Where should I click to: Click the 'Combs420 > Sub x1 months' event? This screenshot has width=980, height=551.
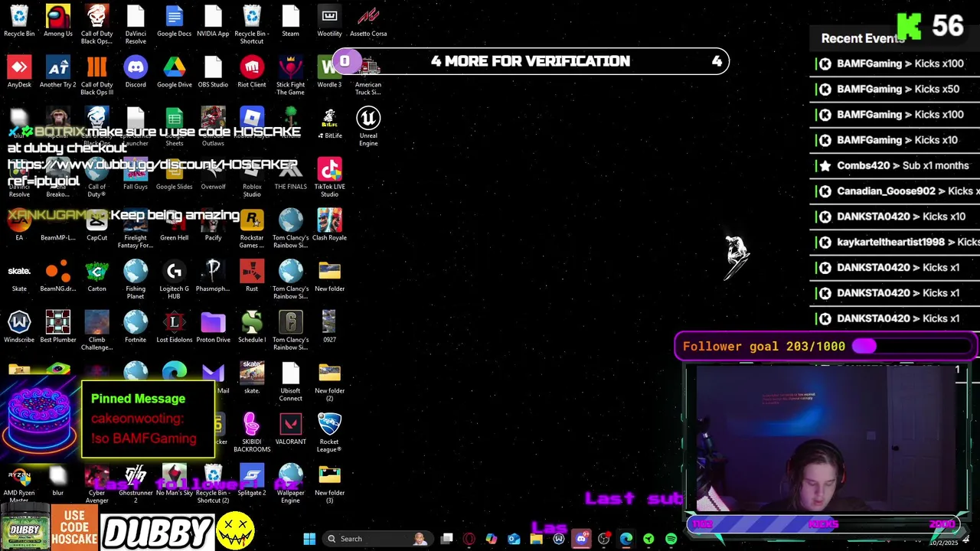pos(895,165)
